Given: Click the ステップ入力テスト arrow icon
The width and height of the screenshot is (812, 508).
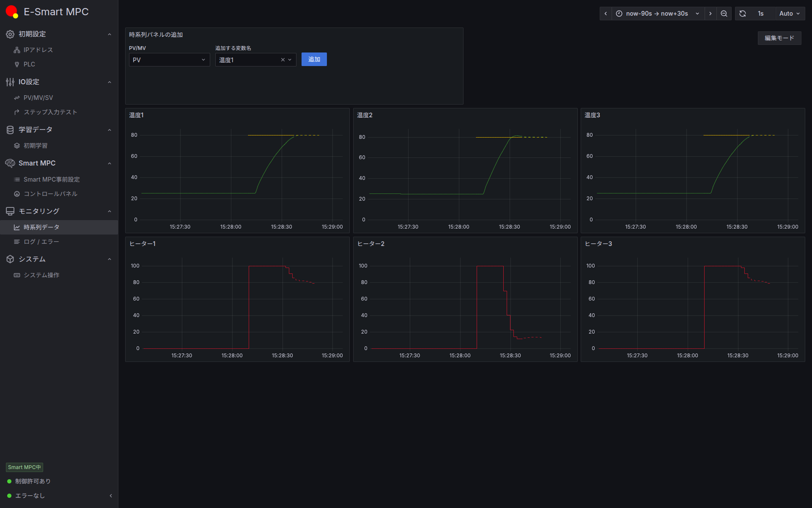Looking at the screenshot, I should point(17,112).
